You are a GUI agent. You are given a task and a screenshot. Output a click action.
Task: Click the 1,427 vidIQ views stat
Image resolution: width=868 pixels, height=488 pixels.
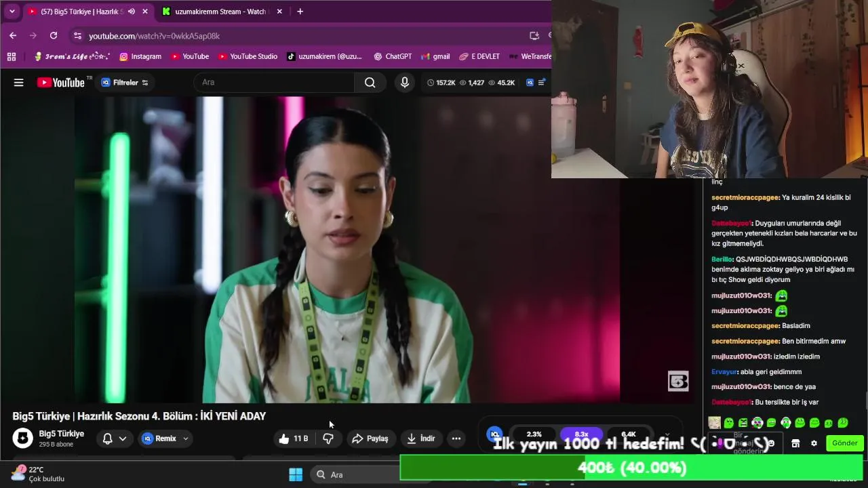coord(472,83)
